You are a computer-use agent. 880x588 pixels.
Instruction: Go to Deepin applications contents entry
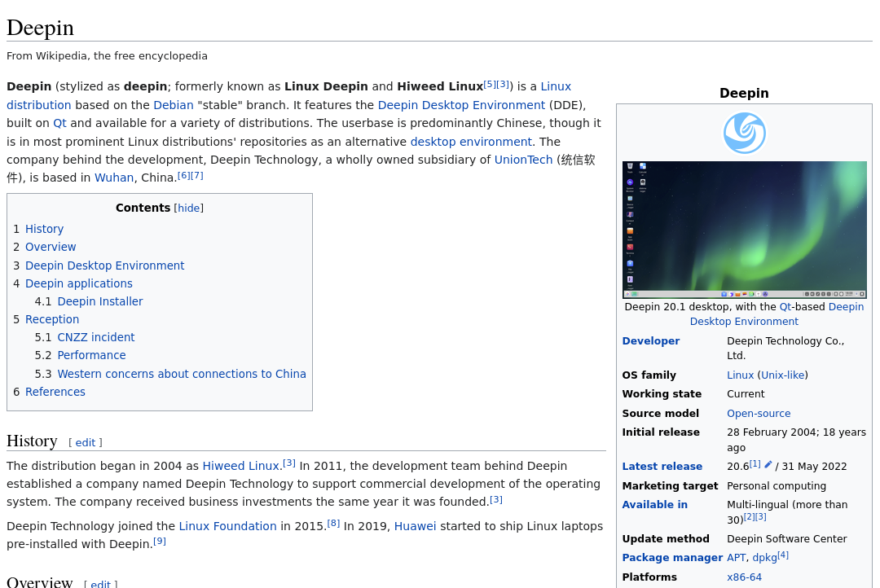tap(78, 283)
